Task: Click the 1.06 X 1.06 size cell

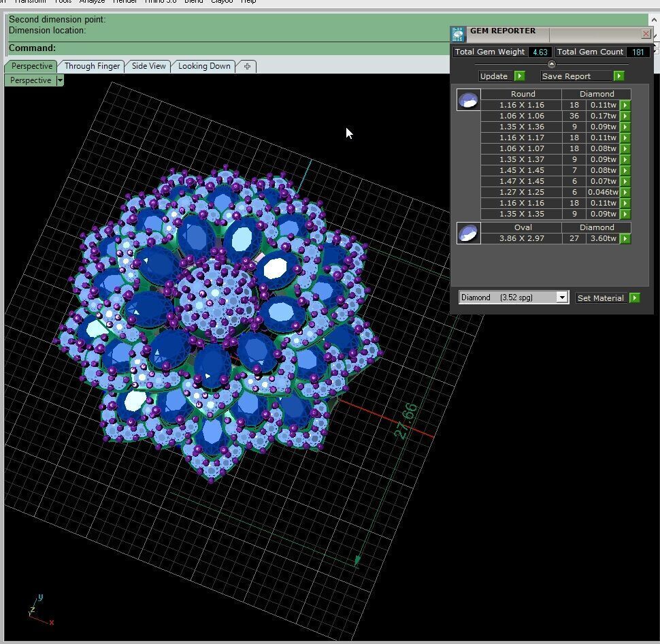Action: (x=521, y=116)
